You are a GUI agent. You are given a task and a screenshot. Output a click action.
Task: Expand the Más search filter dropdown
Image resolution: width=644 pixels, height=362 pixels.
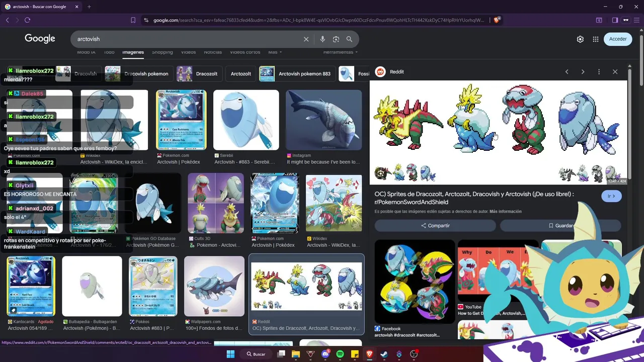pyautogui.click(x=275, y=52)
